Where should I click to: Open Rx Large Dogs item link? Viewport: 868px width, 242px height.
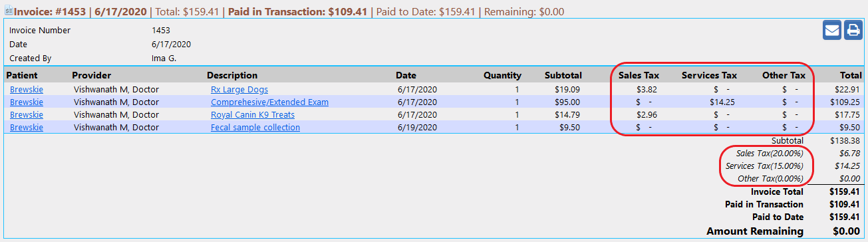point(239,89)
